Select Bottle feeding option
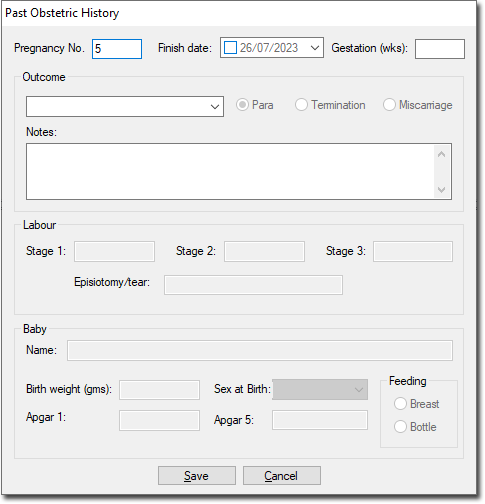 click(400, 427)
